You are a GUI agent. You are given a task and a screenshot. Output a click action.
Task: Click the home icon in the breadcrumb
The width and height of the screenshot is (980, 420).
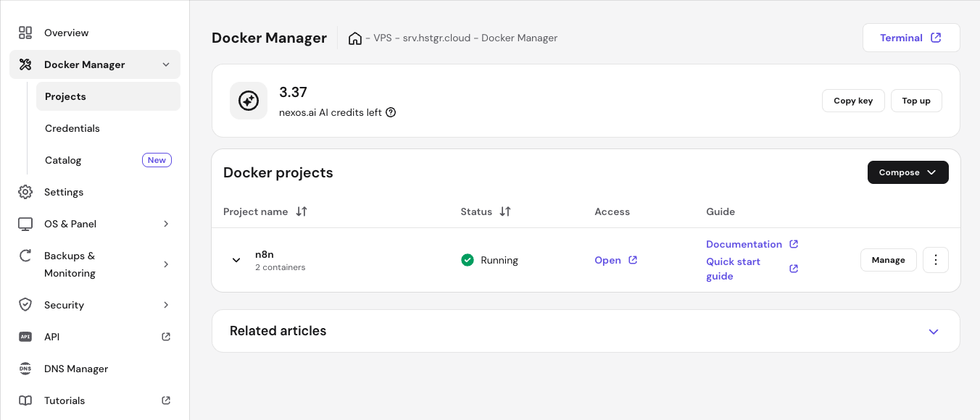click(x=354, y=37)
